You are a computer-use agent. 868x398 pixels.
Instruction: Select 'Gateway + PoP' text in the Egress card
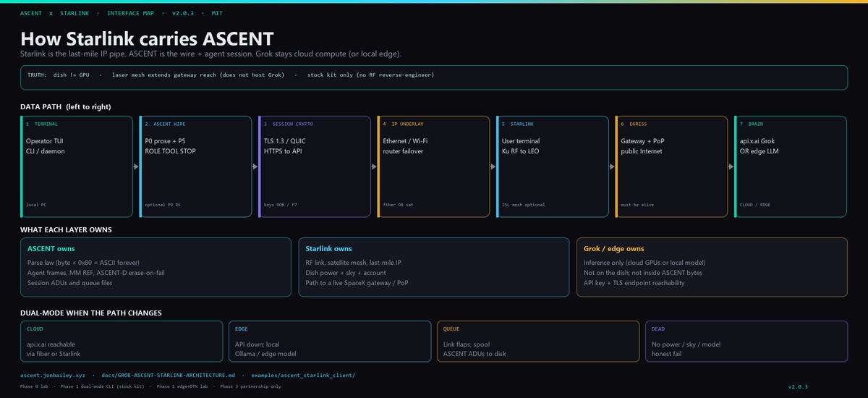tap(644, 141)
